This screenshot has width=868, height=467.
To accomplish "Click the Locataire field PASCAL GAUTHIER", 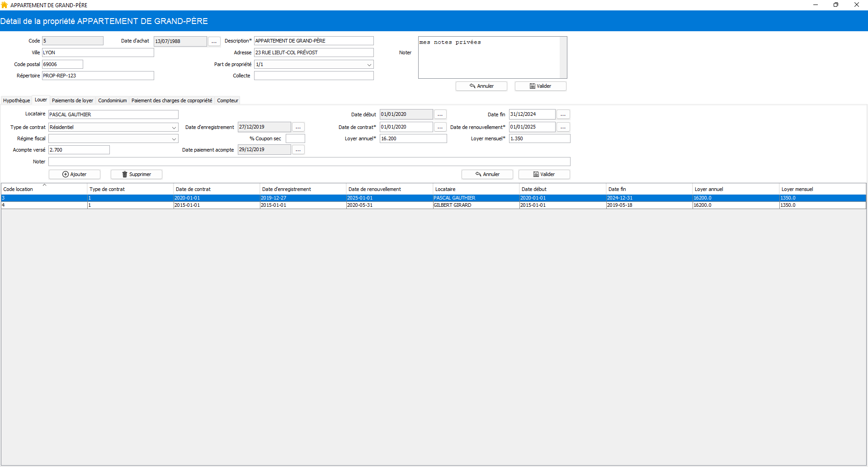I will coord(113,114).
